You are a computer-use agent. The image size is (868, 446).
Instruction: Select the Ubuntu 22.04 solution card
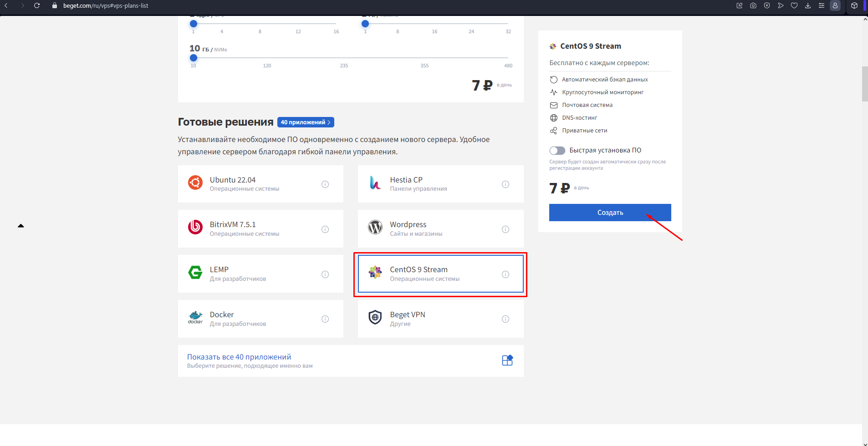tap(260, 184)
